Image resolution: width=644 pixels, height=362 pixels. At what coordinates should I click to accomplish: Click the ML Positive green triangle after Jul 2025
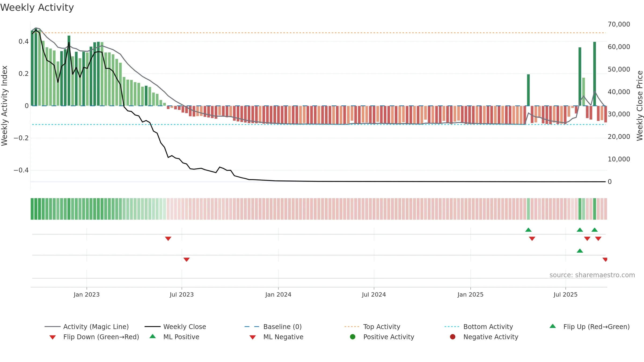tap(580, 251)
